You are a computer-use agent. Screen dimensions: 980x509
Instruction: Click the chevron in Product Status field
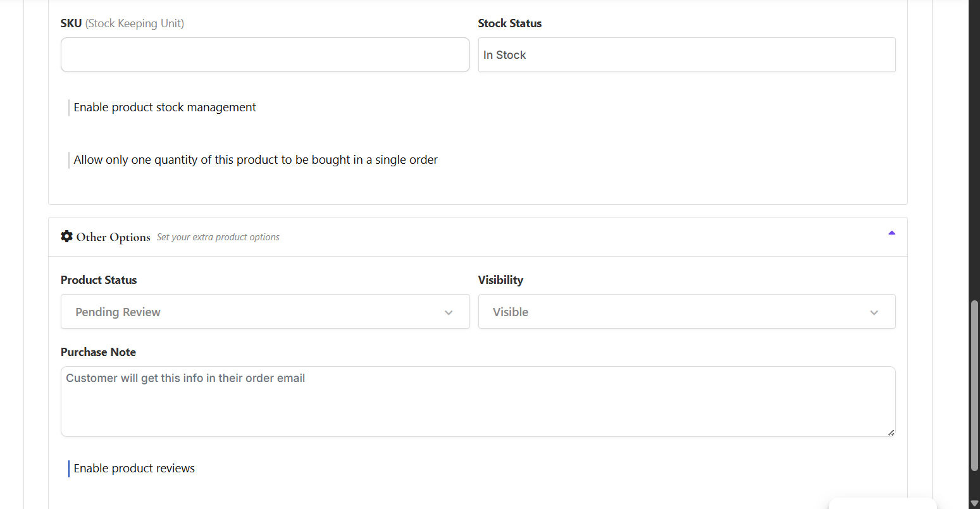pyautogui.click(x=449, y=312)
